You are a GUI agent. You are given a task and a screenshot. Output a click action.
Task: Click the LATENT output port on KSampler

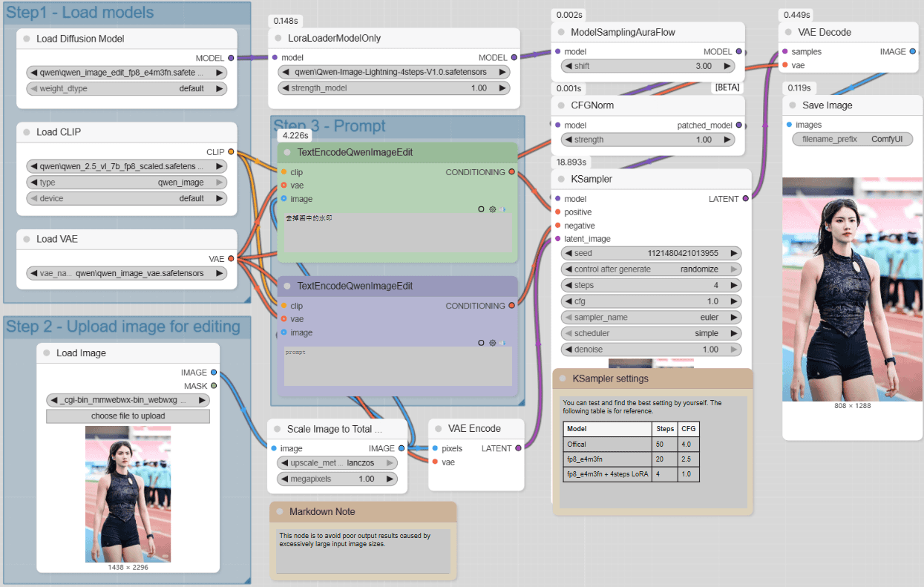pos(746,199)
